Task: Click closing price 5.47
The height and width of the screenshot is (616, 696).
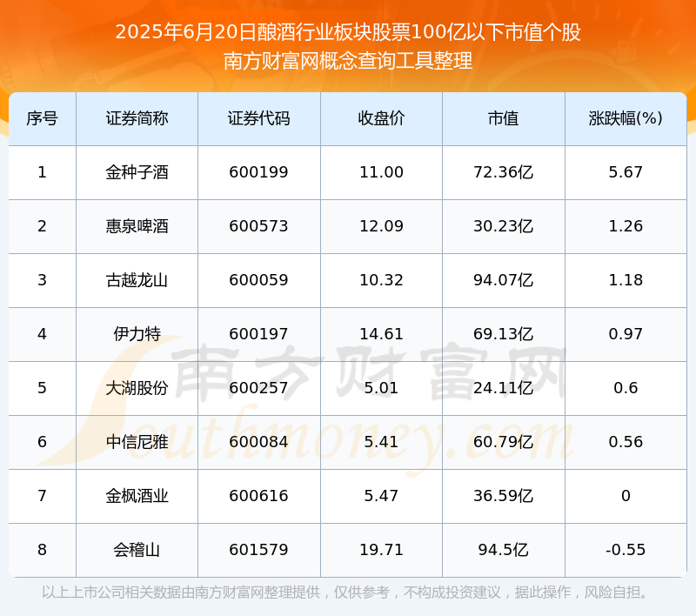Action: point(381,496)
